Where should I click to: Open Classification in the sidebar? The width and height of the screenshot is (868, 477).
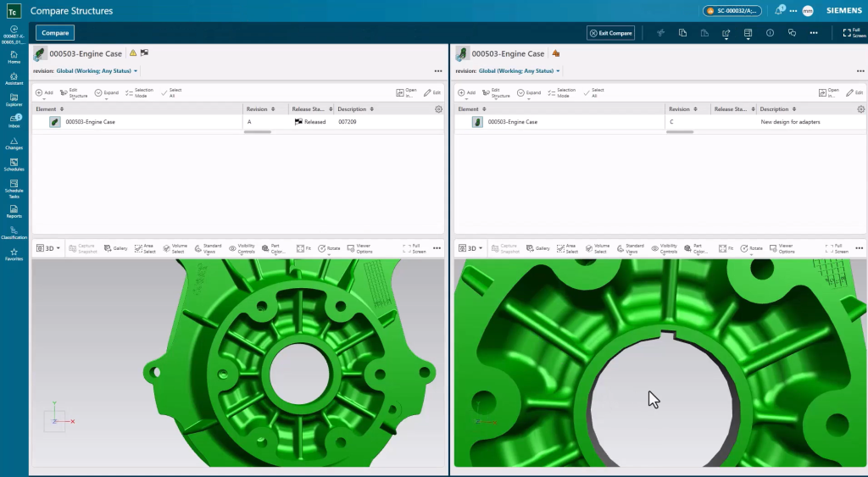(14, 233)
